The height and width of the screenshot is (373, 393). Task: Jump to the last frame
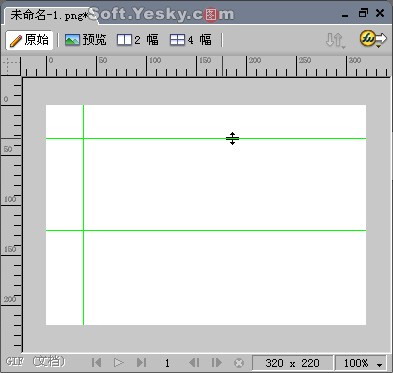(x=141, y=363)
